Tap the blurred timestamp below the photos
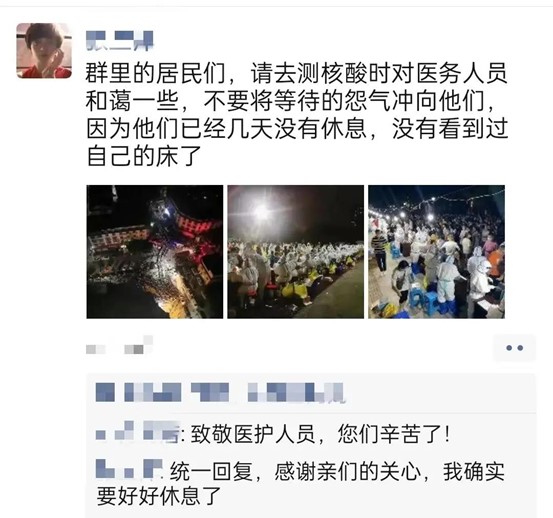 click(x=96, y=349)
